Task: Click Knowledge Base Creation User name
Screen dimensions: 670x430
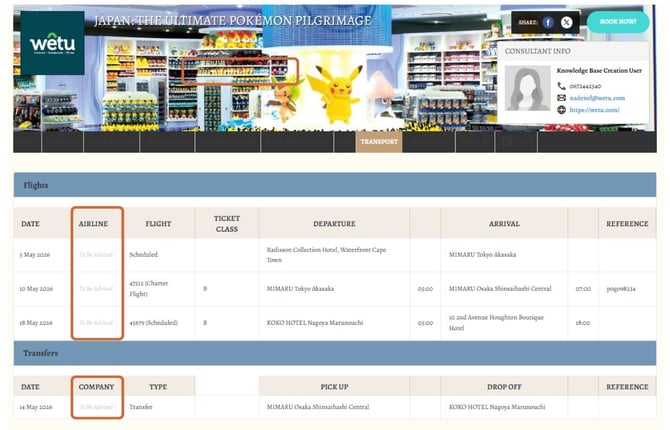Action: 599,71
